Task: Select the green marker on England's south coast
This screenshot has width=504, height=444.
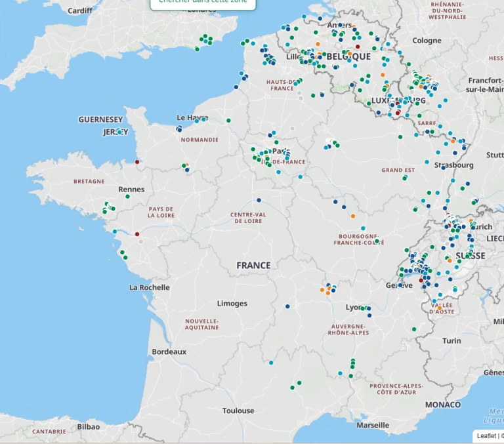Action: tap(198, 49)
